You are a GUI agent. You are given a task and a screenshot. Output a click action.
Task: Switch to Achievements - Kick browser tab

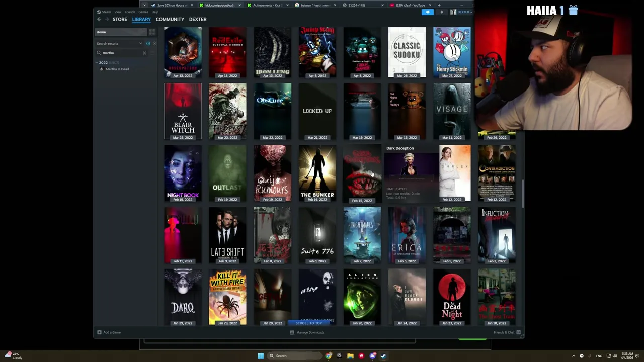(x=267, y=5)
